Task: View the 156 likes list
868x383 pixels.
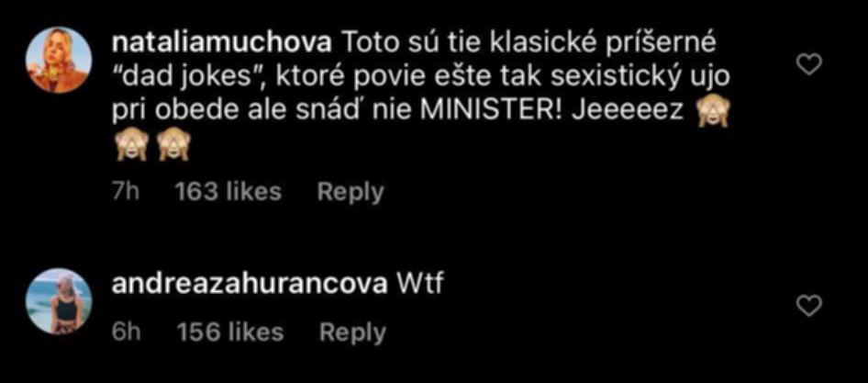Action: coord(229,332)
